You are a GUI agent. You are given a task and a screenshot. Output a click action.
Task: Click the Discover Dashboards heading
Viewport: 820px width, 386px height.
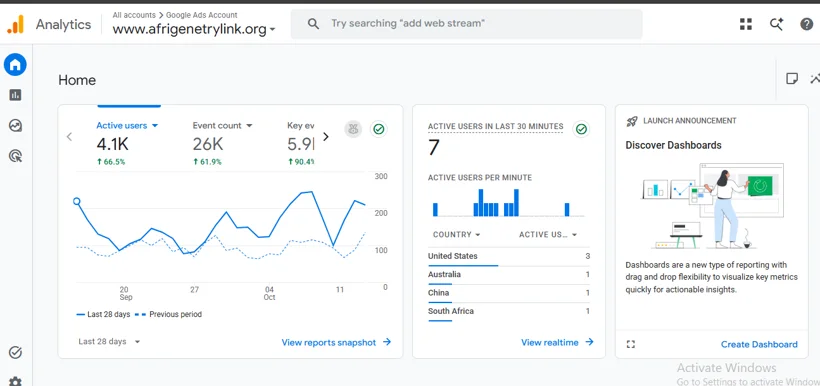point(674,145)
